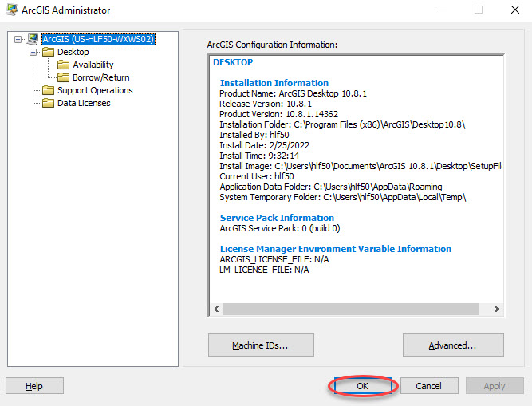Click the ArcGIS Administrator title bar icon
532x406 pixels.
click(11, 10)
